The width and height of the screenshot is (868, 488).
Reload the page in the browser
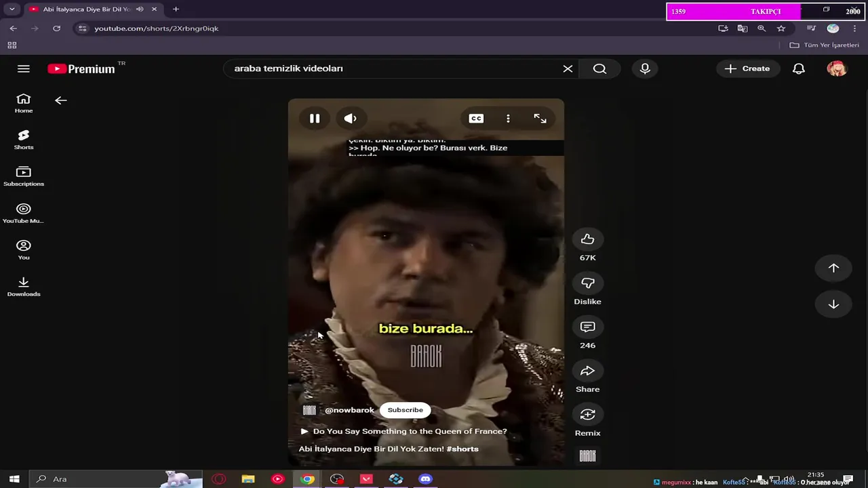point(57,28)
